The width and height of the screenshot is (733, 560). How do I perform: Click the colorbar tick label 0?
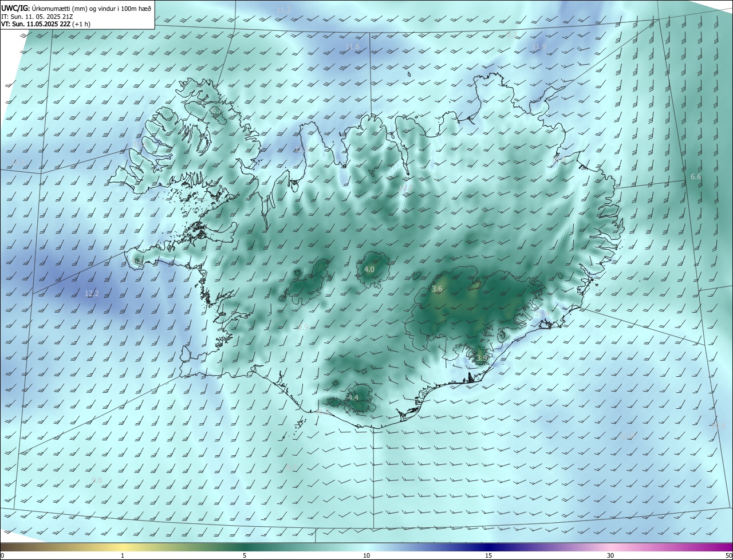tap(2, 556)
